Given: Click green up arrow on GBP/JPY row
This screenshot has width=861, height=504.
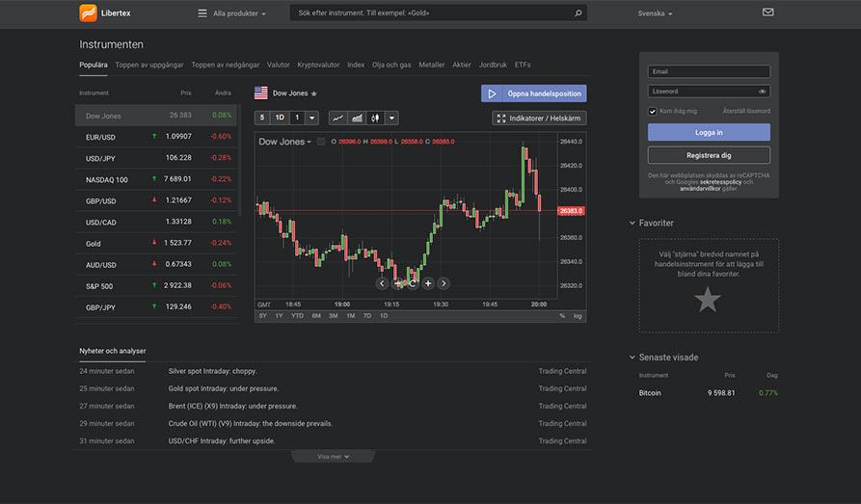Looking at the screenshot, I should pos(154,306).
